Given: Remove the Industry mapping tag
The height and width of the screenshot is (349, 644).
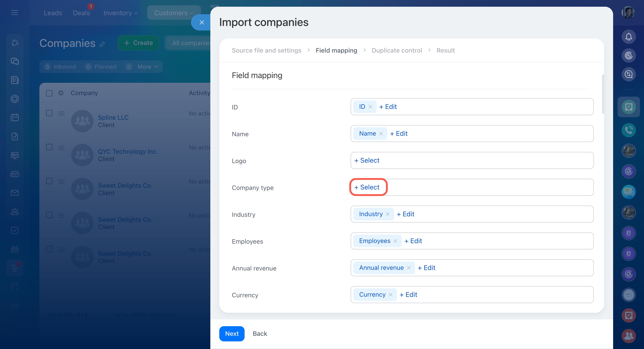Looking at the screenshot, I should click(x=388, y=214).
